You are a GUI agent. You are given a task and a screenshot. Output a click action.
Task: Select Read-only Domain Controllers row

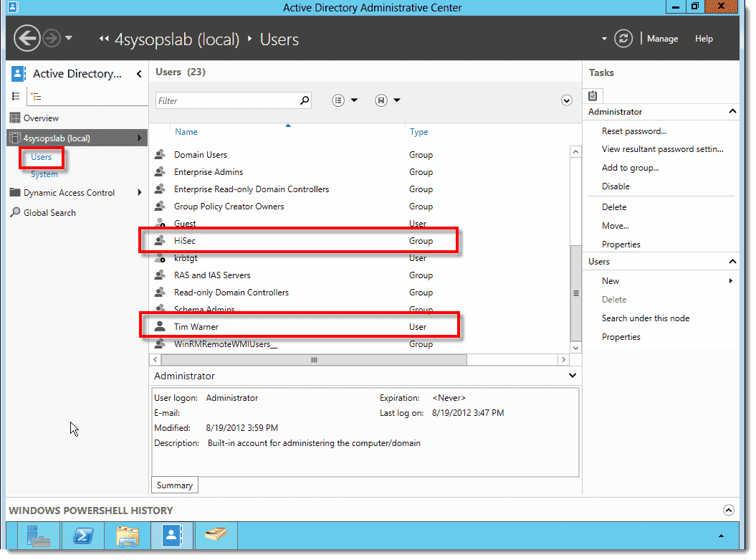[360, 293]
